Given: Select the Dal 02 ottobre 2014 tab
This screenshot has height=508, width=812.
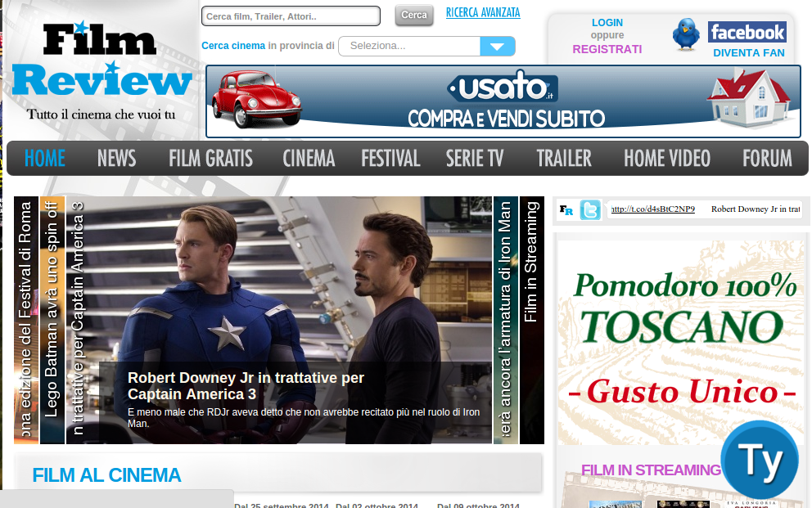Looking at the screenshot, I should click(377, 505).
